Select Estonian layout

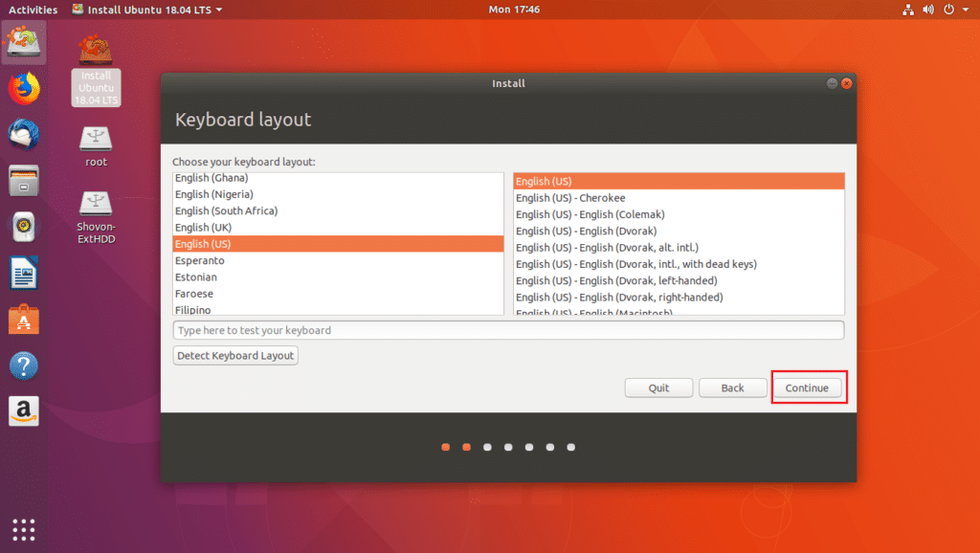click(338, 276)
